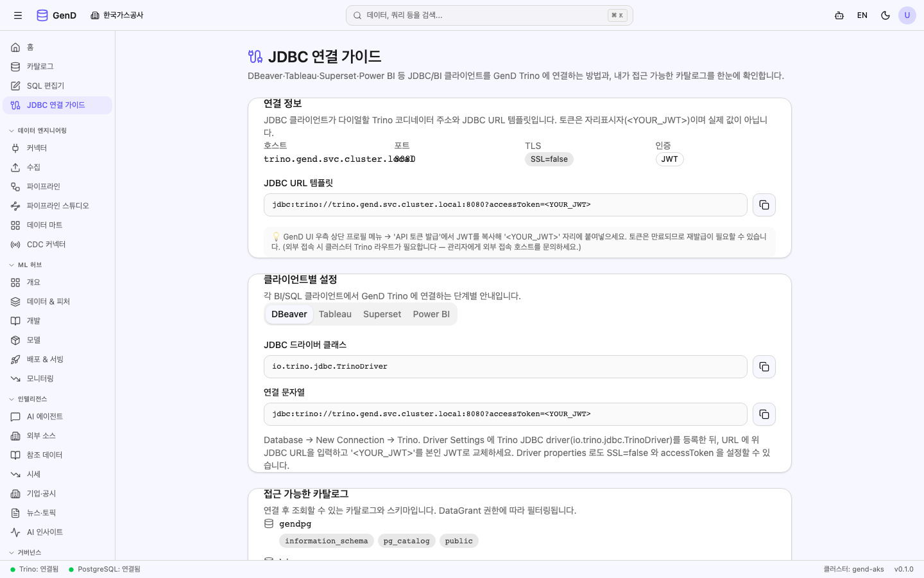Click the information_schema schema chip
The height and width of the screenshot is (578, 924).
click(327, 541)
